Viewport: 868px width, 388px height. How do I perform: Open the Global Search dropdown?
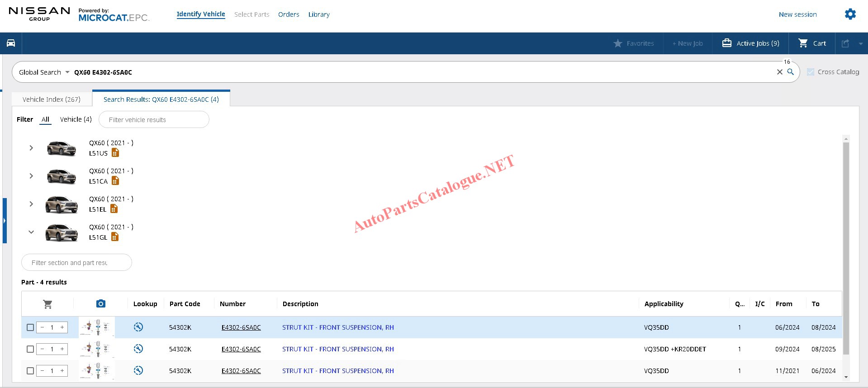point(44,72)
